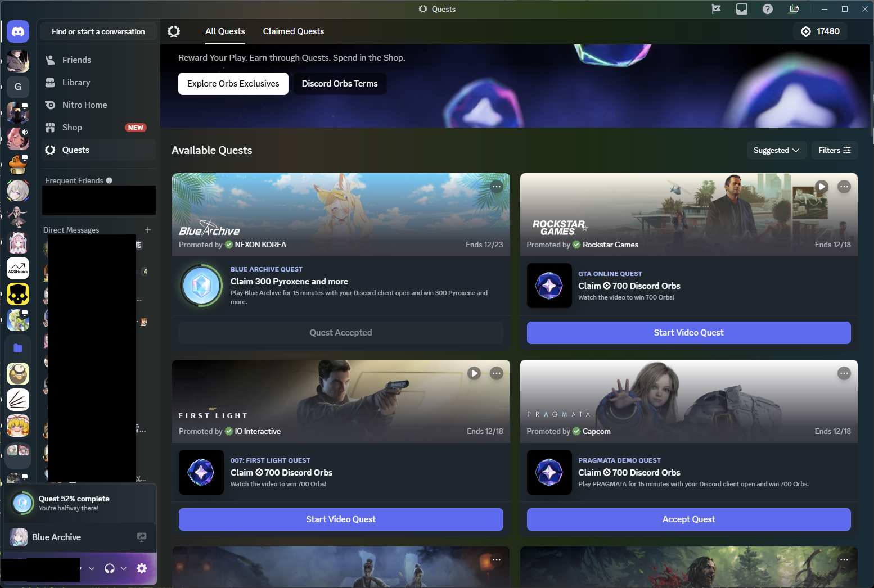Click the info icon next to Frequent Friends

109,180
